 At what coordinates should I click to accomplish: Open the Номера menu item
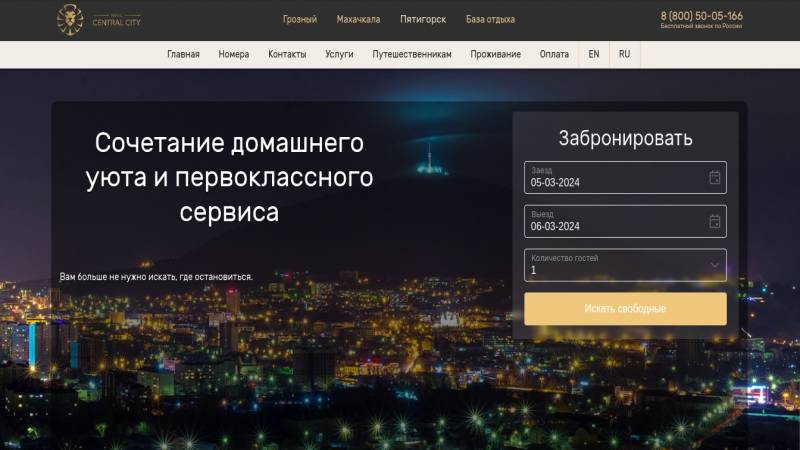click(234, 54)
